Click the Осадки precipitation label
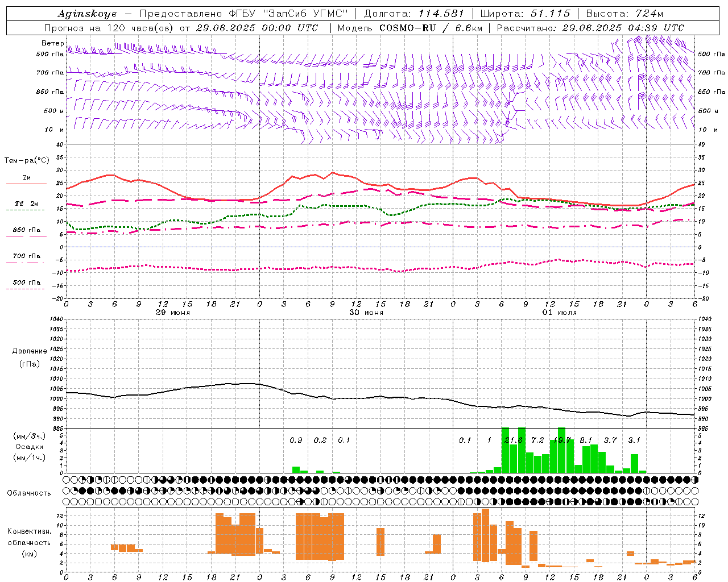Screen dimensions: 728x582 [x=29, y=447]
